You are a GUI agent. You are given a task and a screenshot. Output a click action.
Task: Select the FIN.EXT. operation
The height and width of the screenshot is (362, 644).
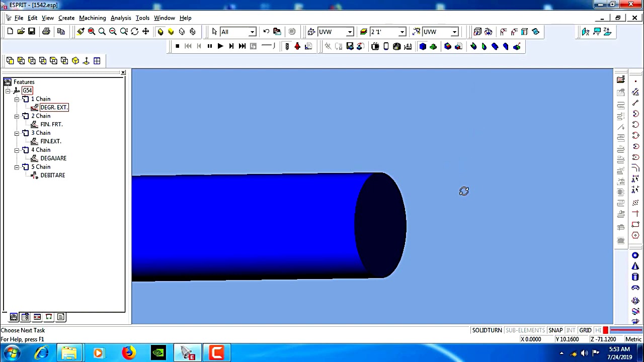click(50, 141)
